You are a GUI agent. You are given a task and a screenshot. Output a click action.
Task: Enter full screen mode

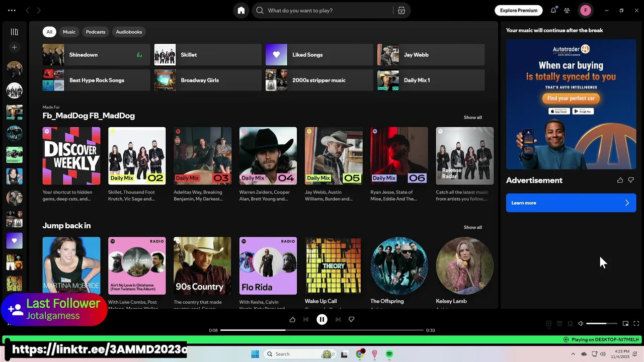pos(636,324)
